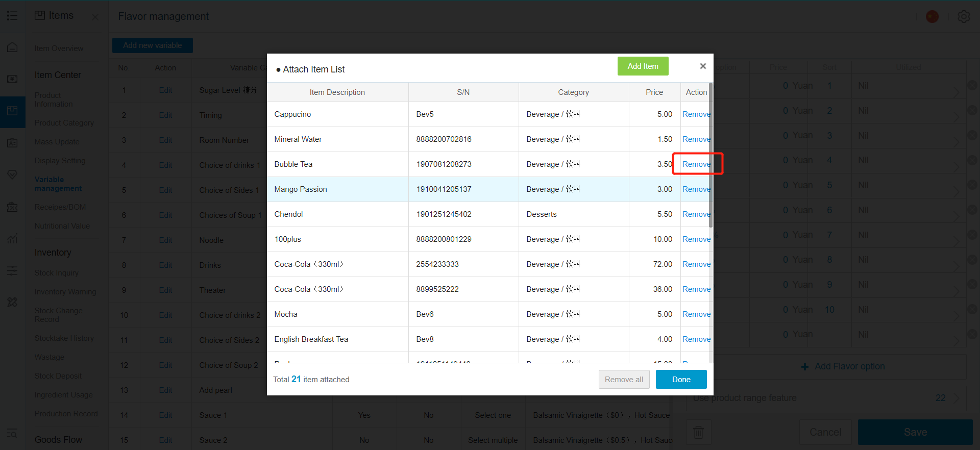Open settings with the gear icon

964,17
